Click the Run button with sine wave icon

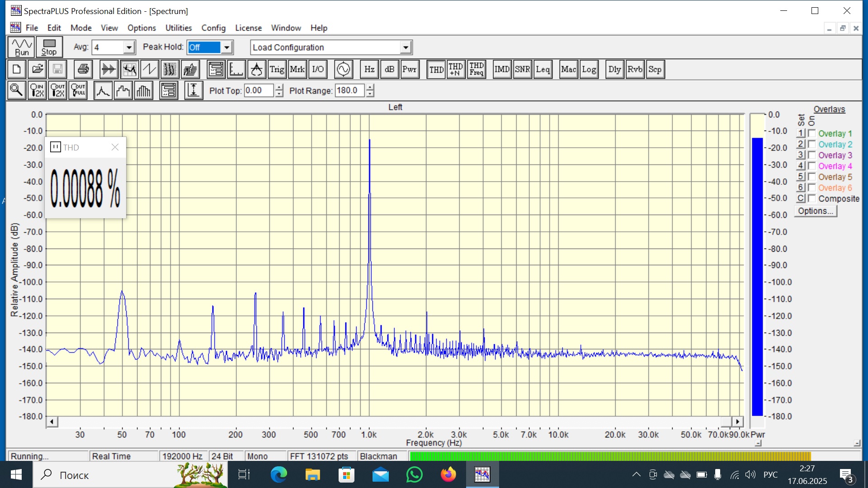(x=21, y=47)
